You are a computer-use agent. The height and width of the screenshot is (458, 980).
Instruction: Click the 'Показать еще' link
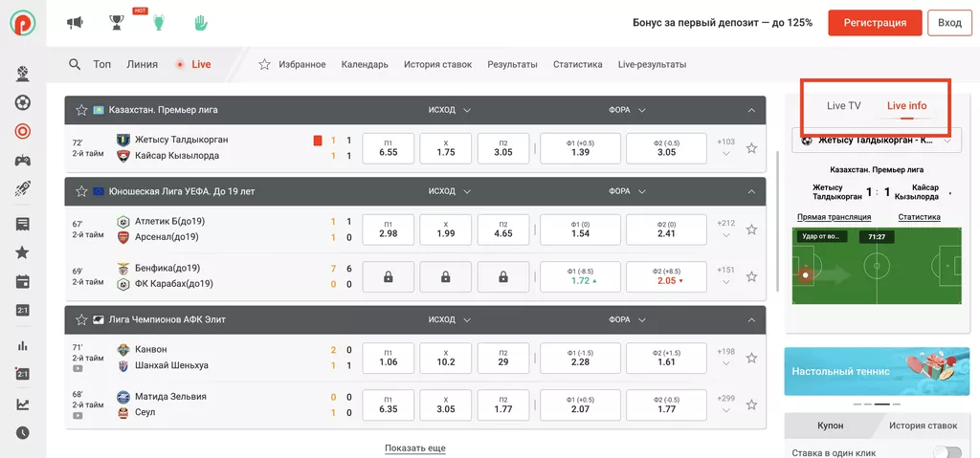coord(414,447)
